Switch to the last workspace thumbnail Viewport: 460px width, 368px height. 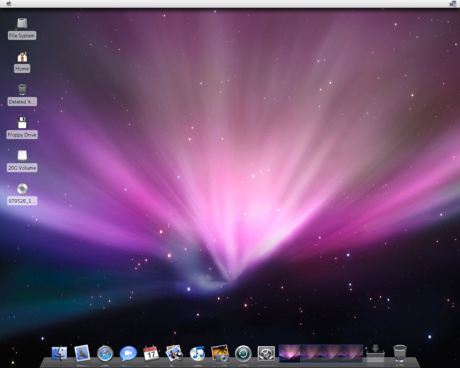(x=352, y=353)
